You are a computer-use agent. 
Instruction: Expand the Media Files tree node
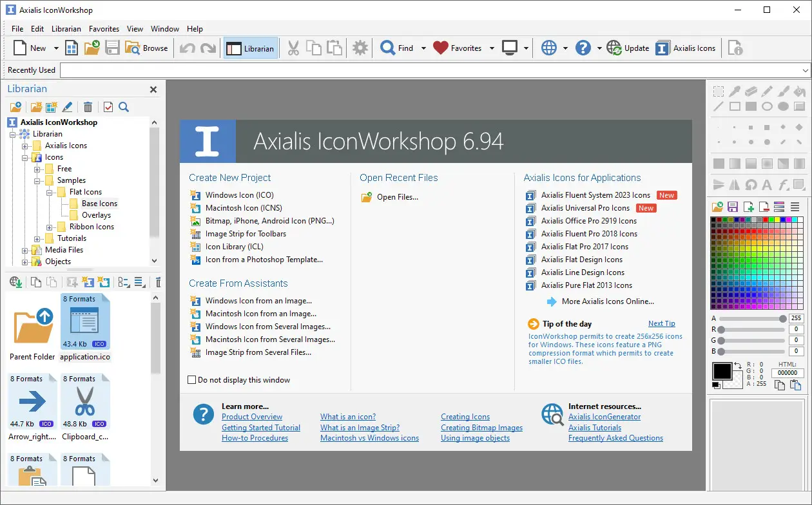pyautogui.click(x=25, y=250)
